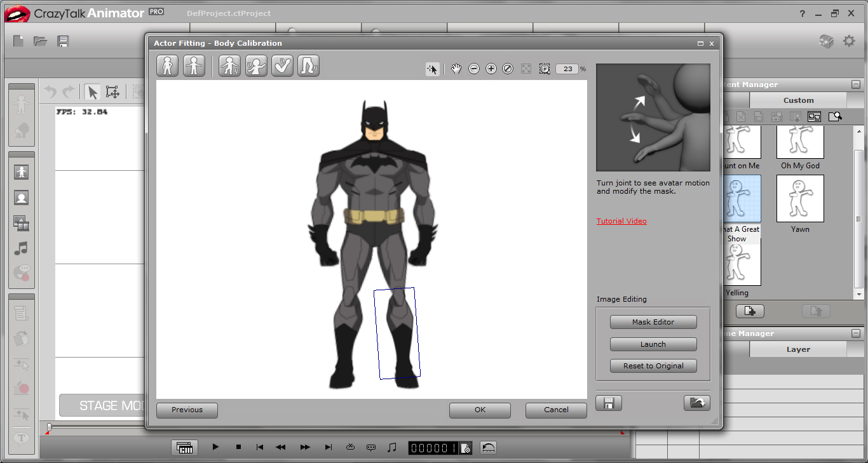The image size is (868, 463).
Task: Click the zoom percentage input field
Action: (x=567, y=69)
